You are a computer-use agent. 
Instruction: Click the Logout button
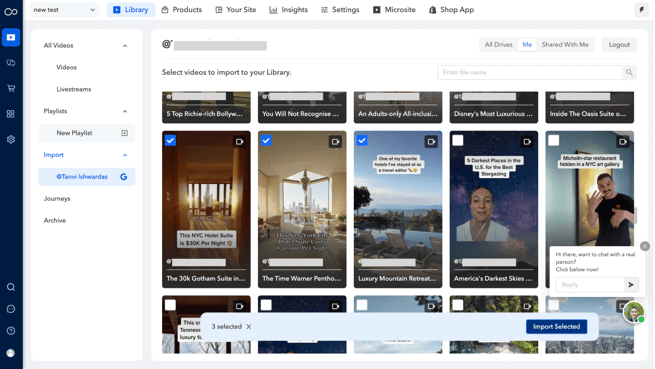pos(619,45)
